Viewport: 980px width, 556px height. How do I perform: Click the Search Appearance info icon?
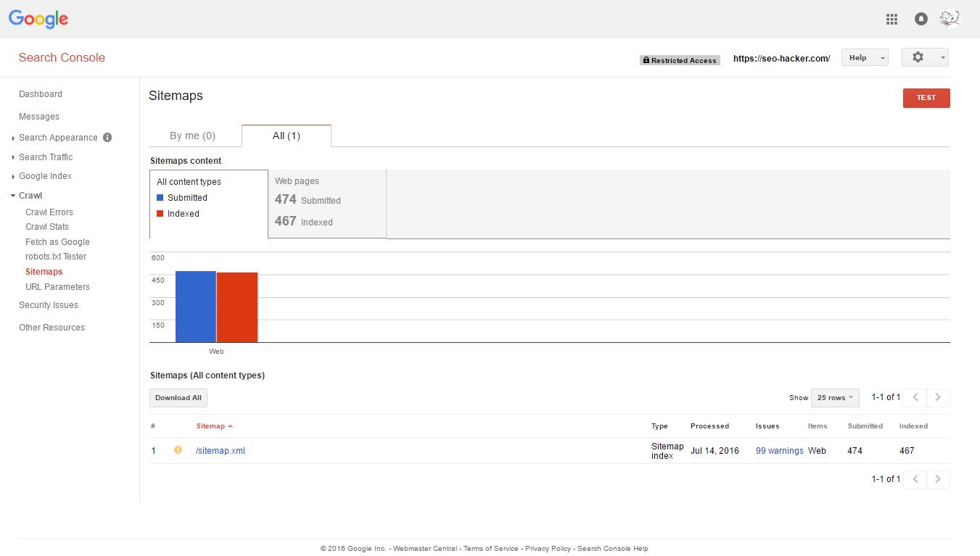coord(107,138)
